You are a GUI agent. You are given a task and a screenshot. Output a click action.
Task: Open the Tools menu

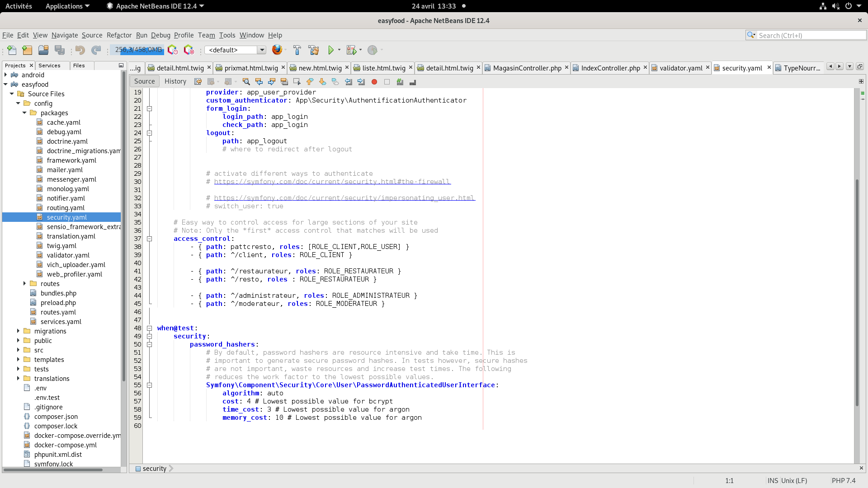(227, 35)
